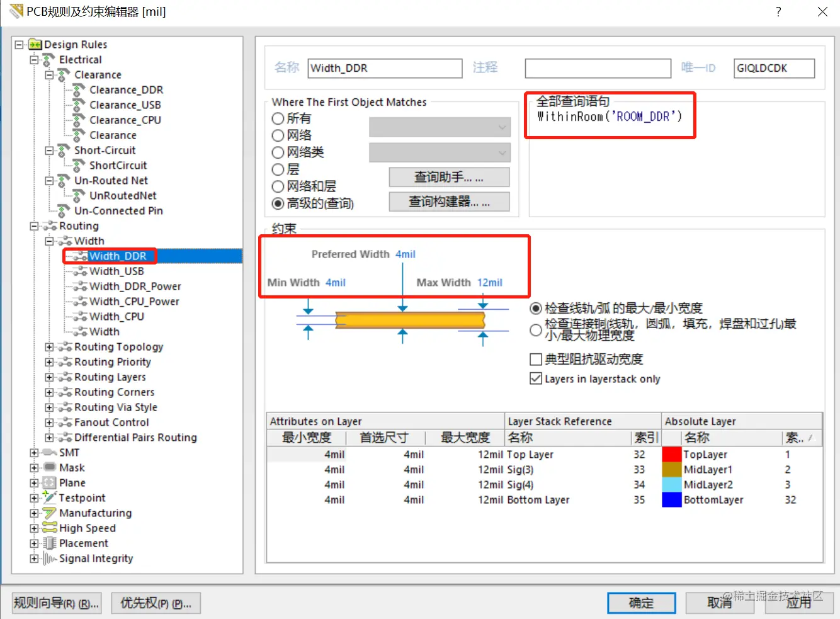Select the 网络类 (Net Class) radio button
The height and width of the screenshot is (619, 840).
click(278, 152)
